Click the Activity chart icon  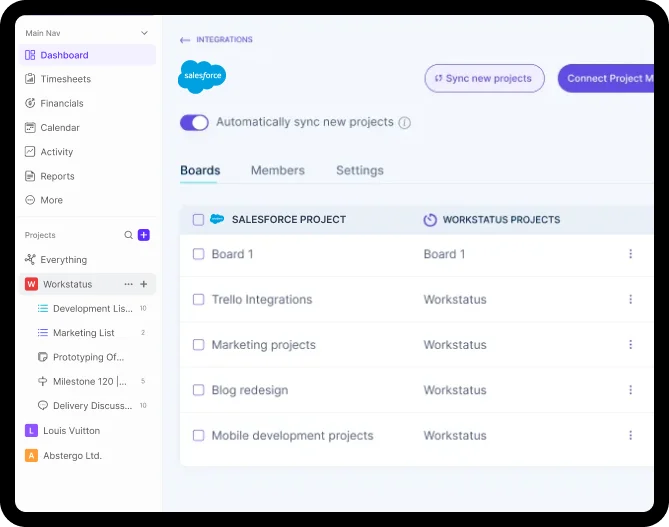30,152
